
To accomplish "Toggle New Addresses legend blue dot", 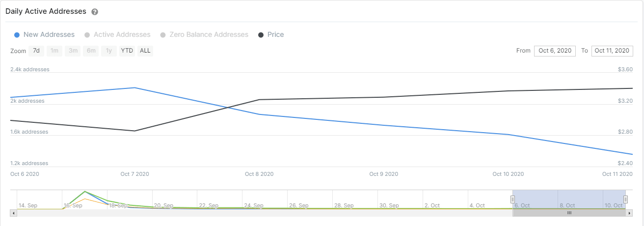I will 17,35.
